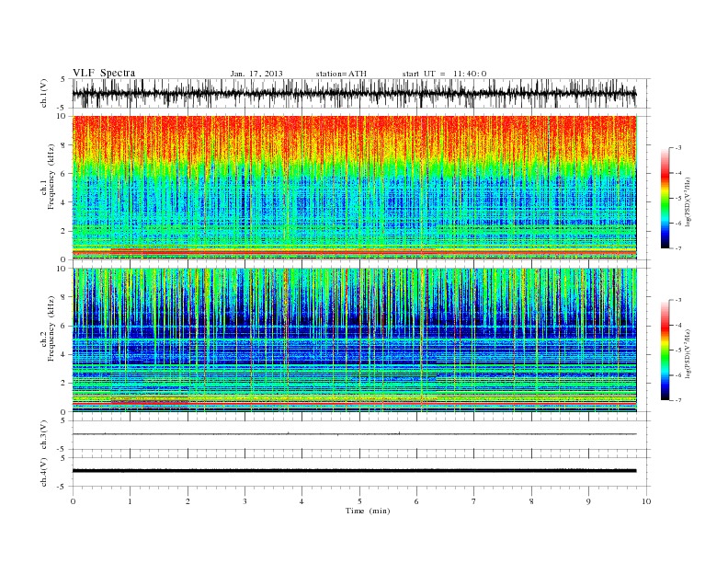Image resolution: width=728 pixels, height=563 pixels.
Task: Click the "VLF Spectra" title text
Action: pos(104,73)
